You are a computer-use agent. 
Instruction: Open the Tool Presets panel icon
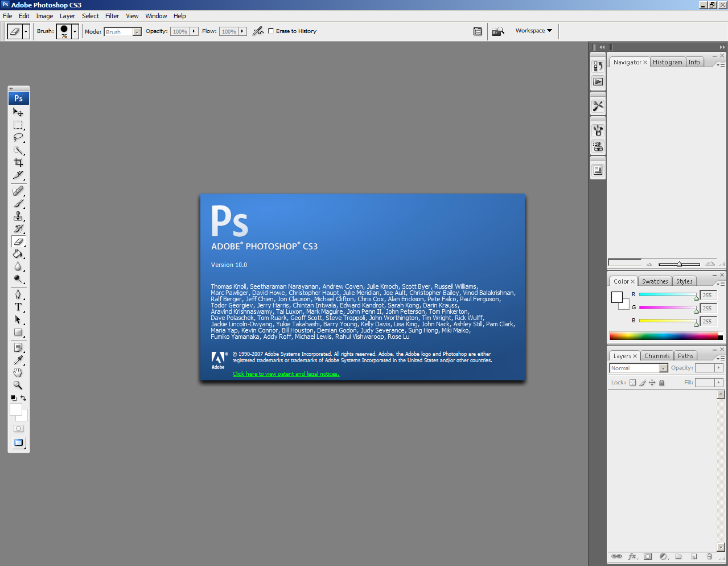tap(598, 106)
